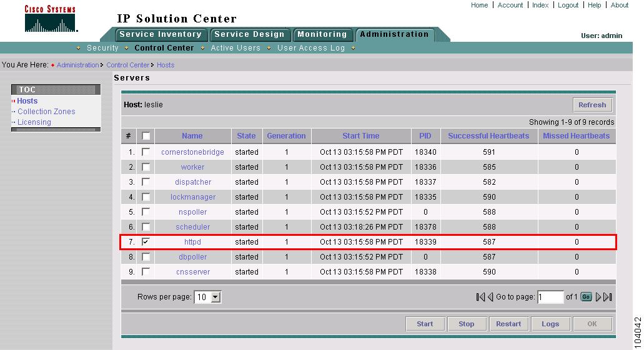Viewport: 644px width, 350px height.
Task: Go to the previous page arrow icon
Action: [x=490, y=297]
